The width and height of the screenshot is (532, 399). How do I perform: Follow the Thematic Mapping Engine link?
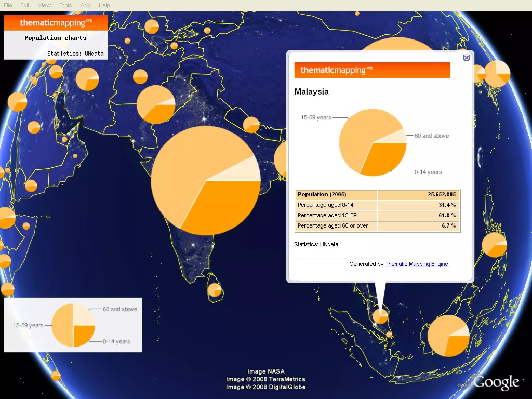pyautogui.click(x=417, y=264)
